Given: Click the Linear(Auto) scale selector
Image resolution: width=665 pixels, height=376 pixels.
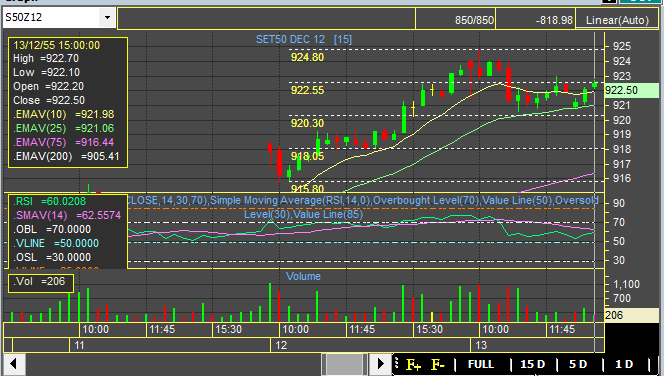Looking at the screenshot, I should pyautogui.click(x=617, y=20).
